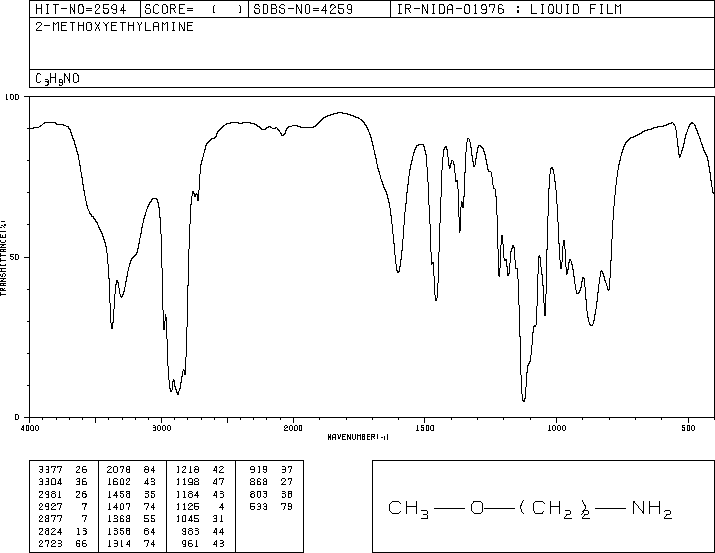Image resolution: width=715 pixels, height=553 pixels.
Task: Select the NH2 group in the structure
Action: pos(651,511)
